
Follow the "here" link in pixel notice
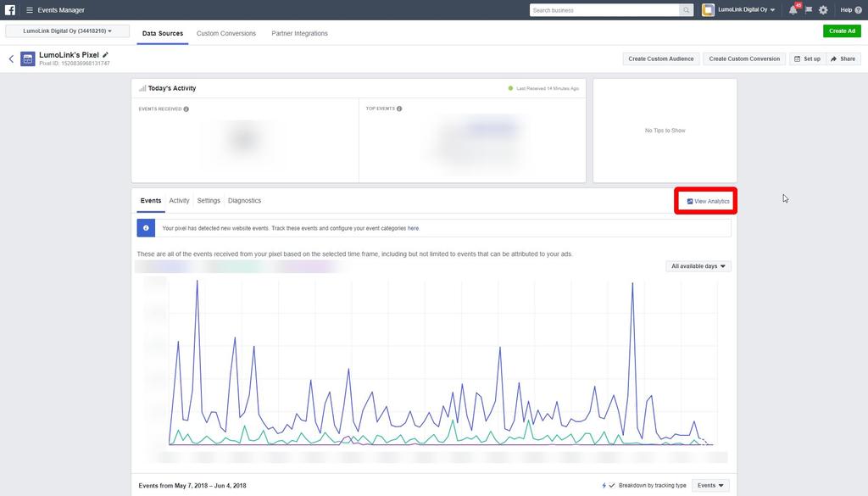pos(413,228)
